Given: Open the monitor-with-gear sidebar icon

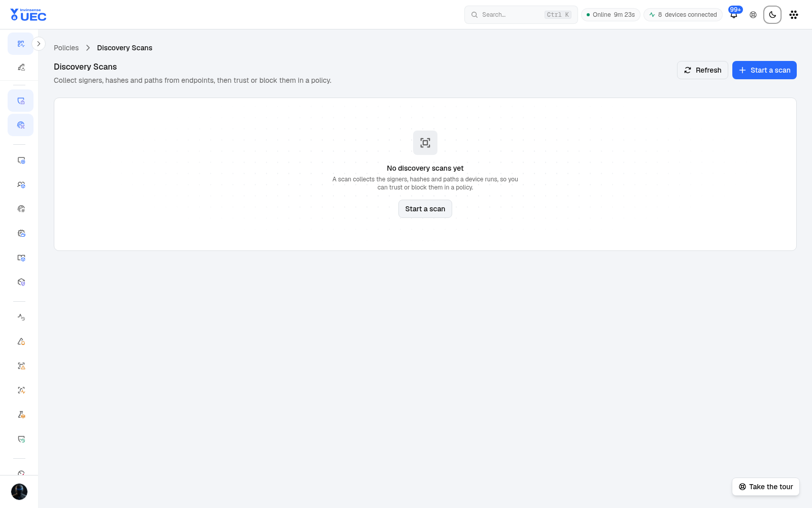Looking at the screenshot, I should pos(21,160).
